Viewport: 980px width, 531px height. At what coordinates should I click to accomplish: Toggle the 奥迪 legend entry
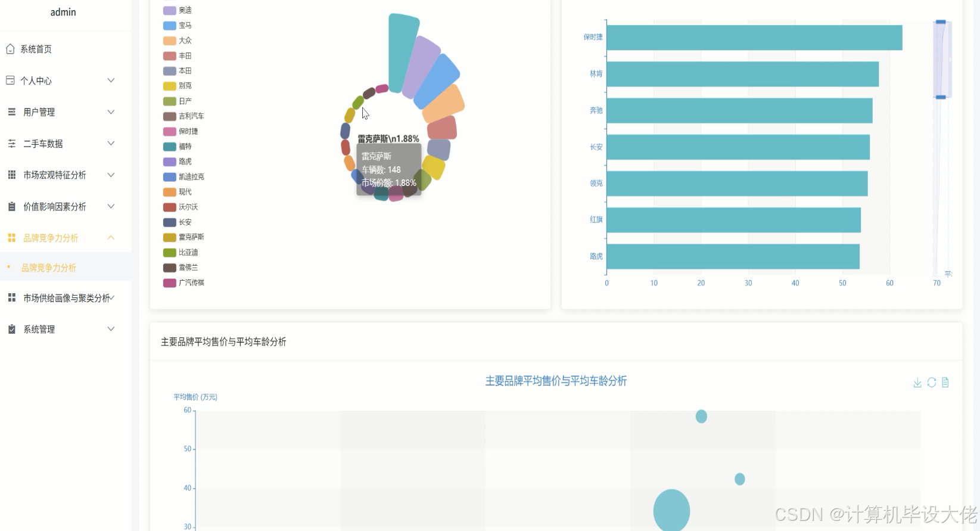click(x=178, y=10)
